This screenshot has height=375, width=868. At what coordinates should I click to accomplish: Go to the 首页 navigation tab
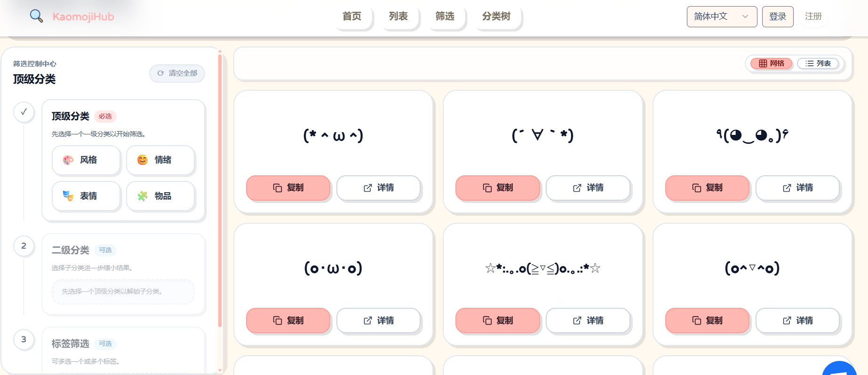coord(352,16)
